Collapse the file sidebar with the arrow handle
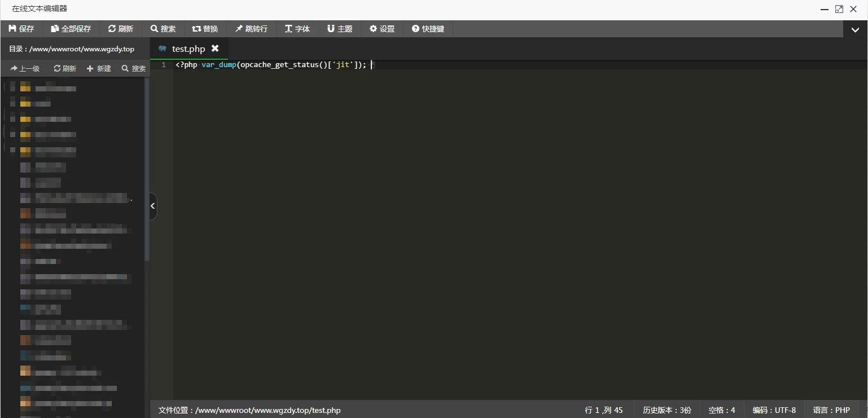The width and height of the screenshot is (868, 418). click(153, 206)
